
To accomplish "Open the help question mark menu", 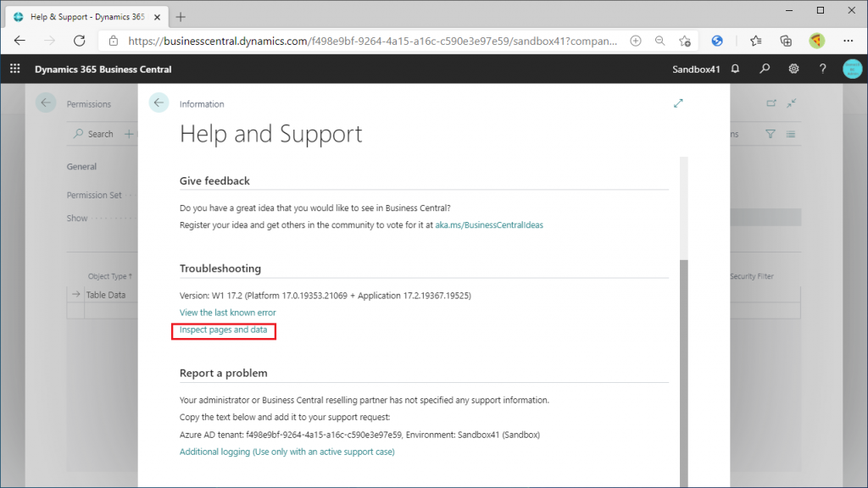I will coord(822,69).
